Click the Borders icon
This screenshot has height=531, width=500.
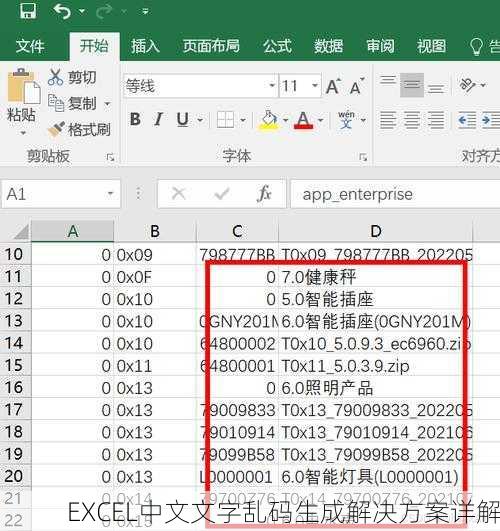click(x=225, y=120)
